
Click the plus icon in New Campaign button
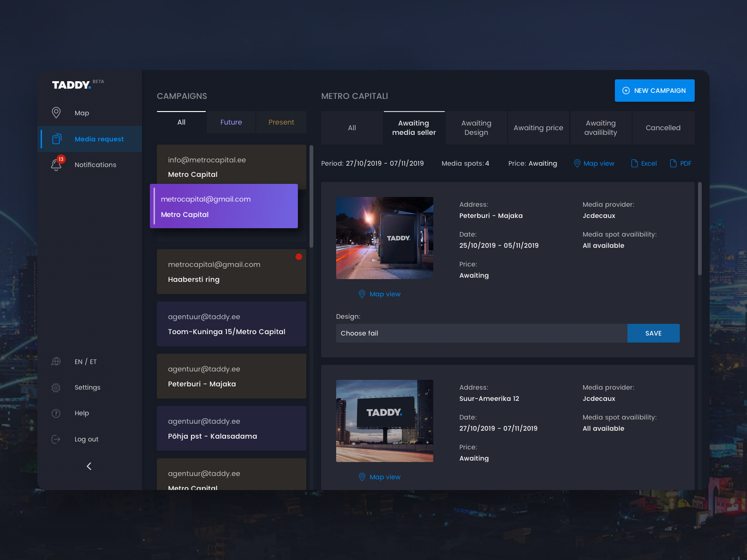626,91
